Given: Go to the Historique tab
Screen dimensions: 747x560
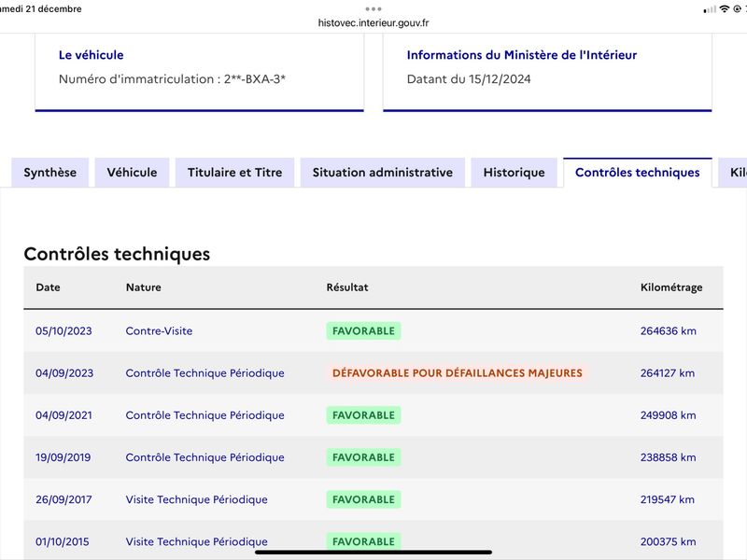Looking at the screenshot, I should (x=514, y=173).
